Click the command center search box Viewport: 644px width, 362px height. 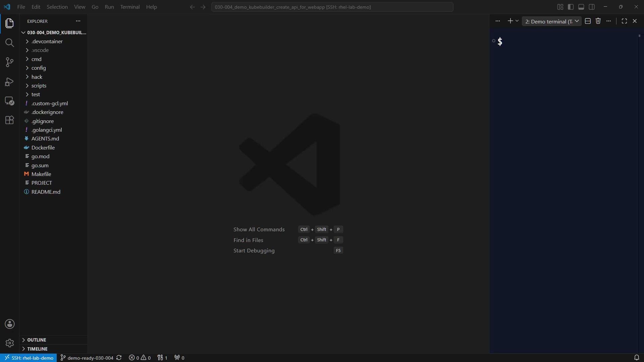coord(332,7)
